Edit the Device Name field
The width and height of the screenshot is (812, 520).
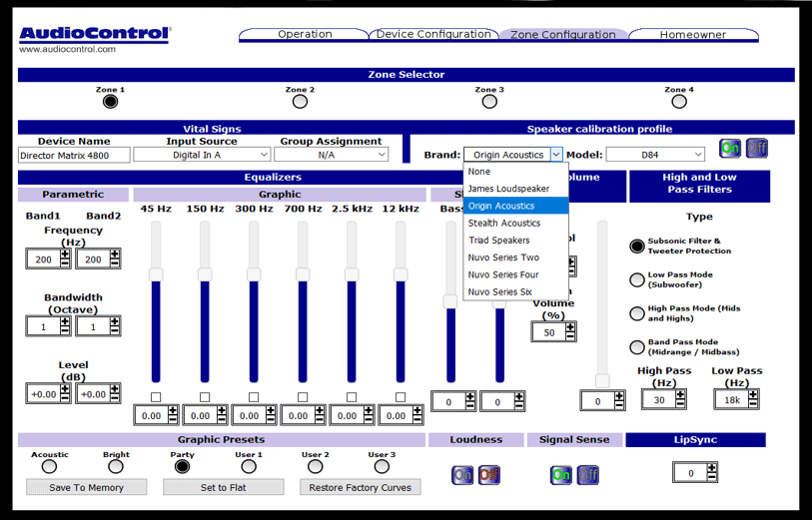pyautogui.click(x=74, y=156)
